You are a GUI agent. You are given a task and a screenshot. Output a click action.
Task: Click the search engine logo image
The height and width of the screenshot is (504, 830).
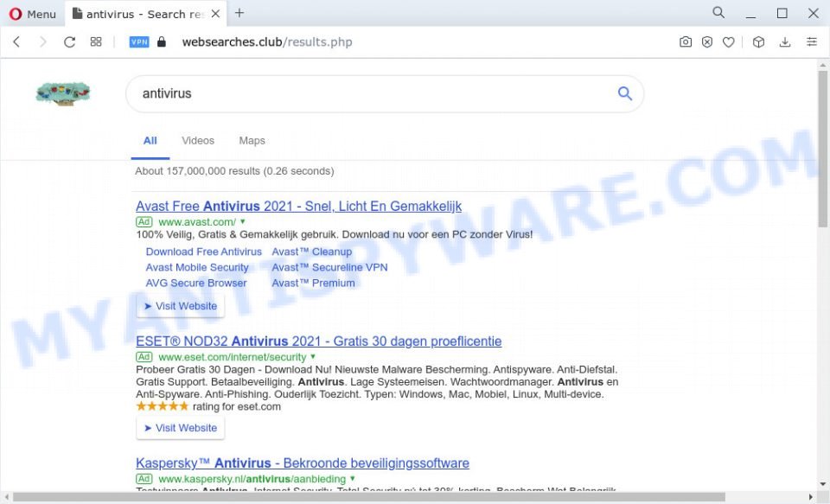[63, 93]
